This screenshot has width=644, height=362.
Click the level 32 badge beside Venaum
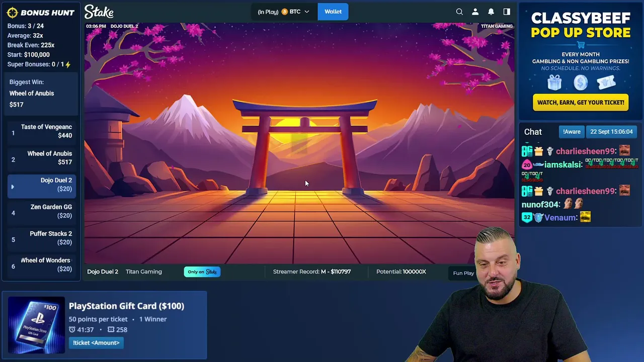click(527, 217)
